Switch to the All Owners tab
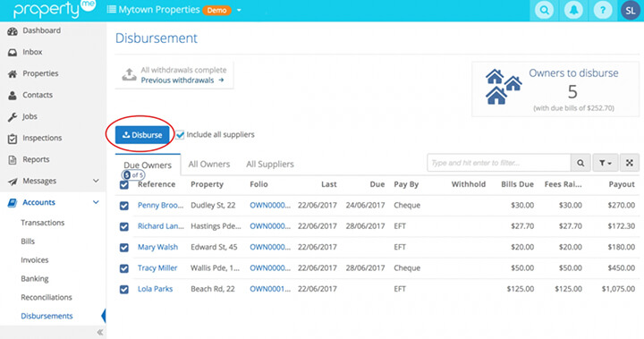This screenshot has height=339, width=644. 209,164
